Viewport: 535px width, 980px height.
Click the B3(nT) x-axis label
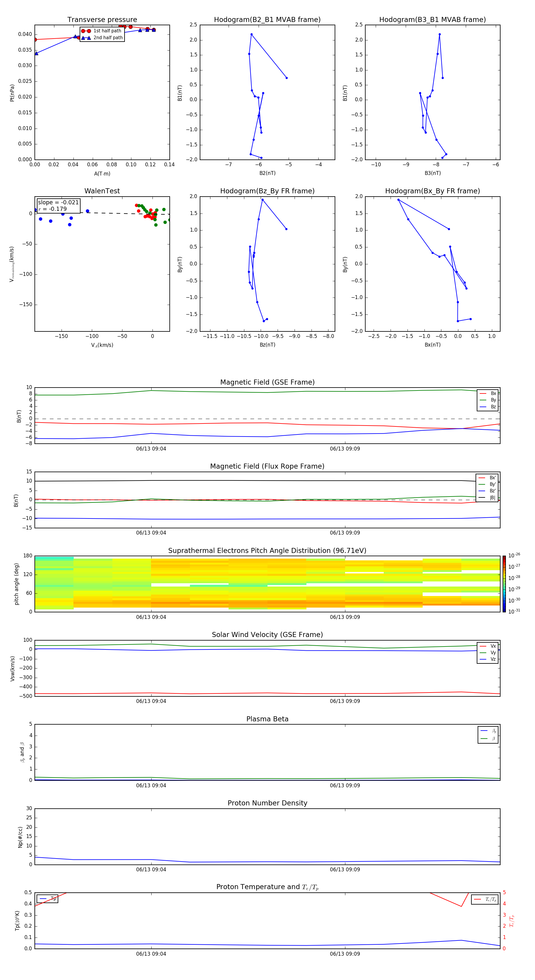pyautogui.click(x=432, y=173)
